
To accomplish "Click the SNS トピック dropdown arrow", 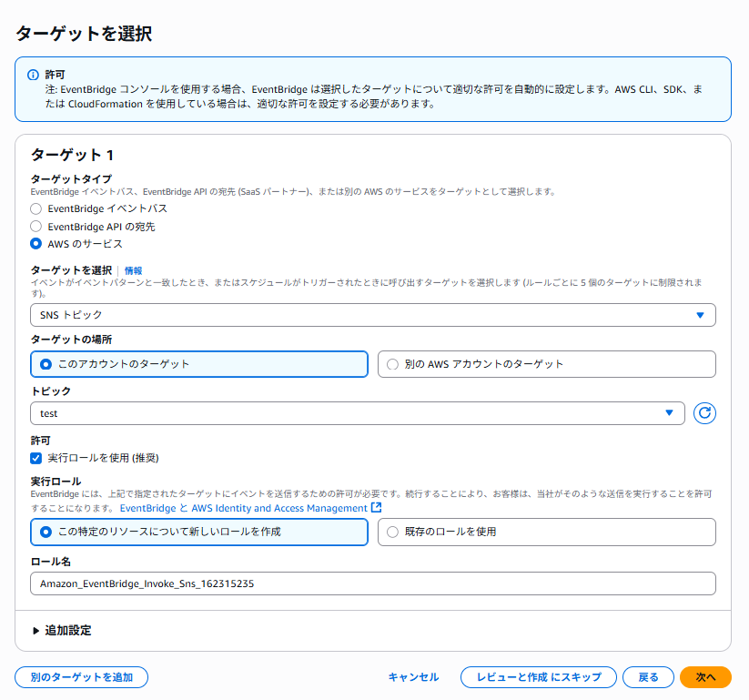I will click(700, 315).
